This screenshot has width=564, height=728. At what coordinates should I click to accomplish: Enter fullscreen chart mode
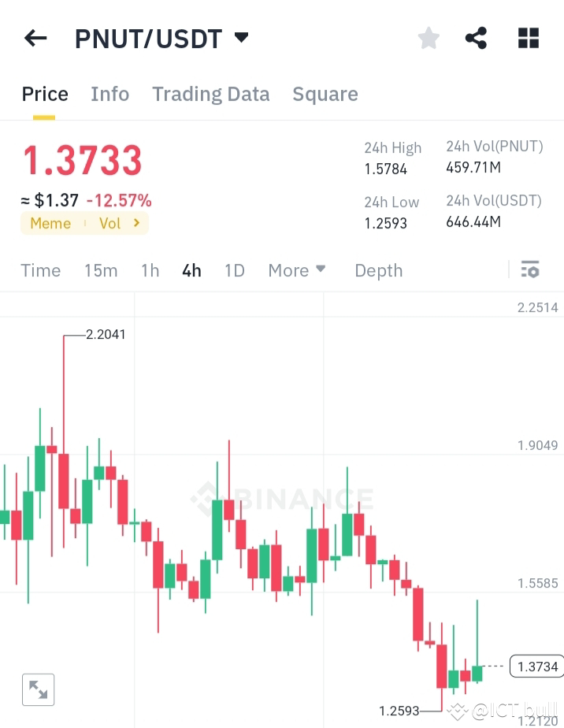coord(38,689)
